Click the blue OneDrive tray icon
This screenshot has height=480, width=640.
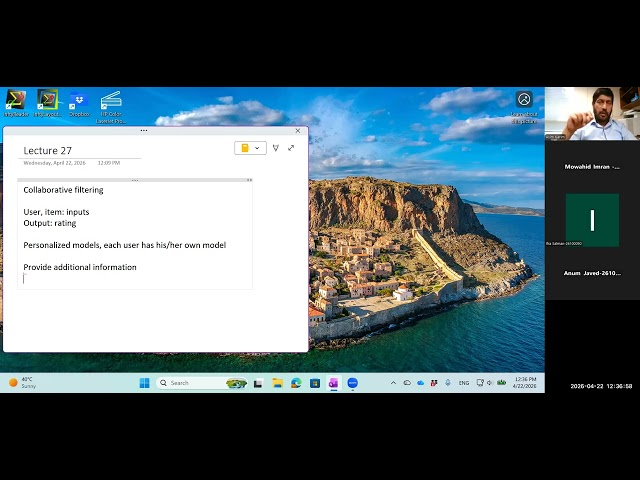(420, 383)
